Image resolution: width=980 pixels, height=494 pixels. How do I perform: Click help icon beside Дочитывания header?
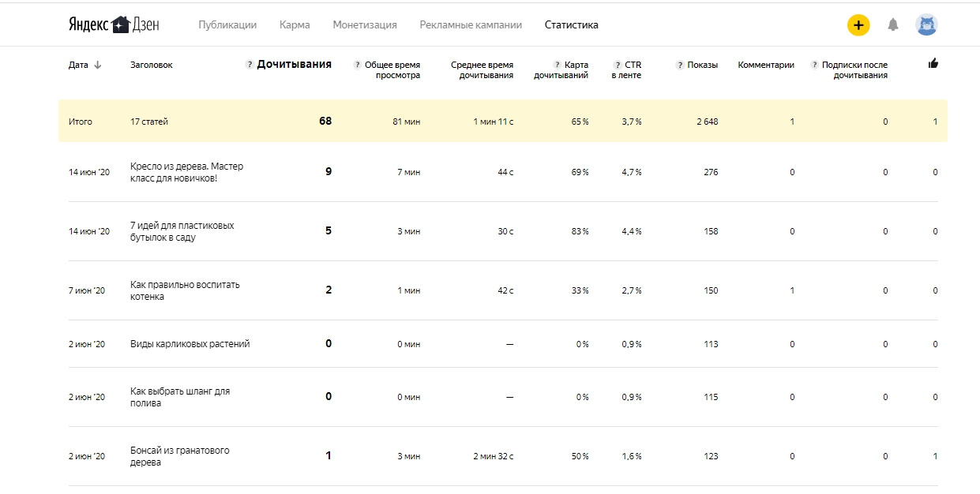click(250, 65)
